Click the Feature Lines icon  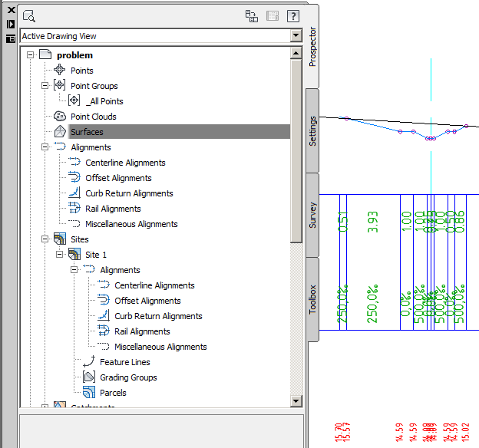point(89,362)
